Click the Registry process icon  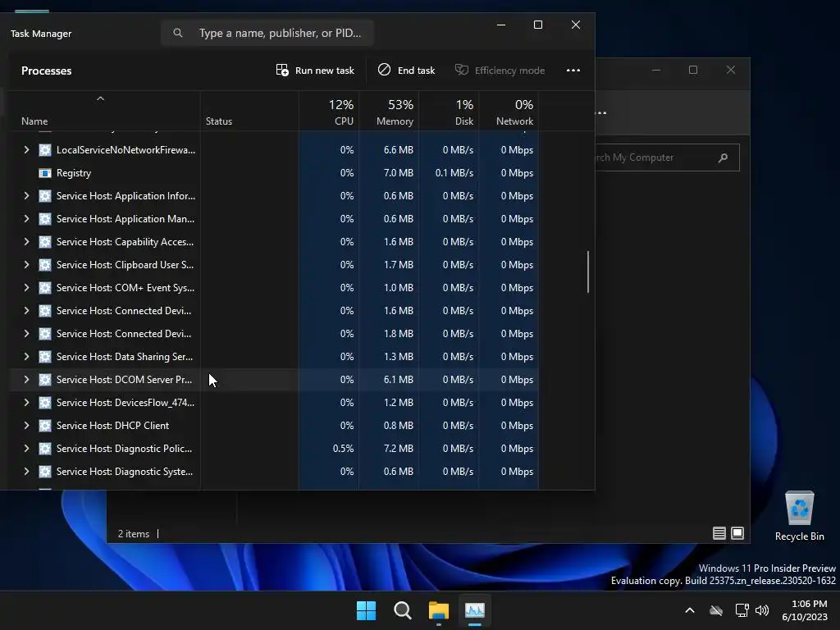(45, 173)
